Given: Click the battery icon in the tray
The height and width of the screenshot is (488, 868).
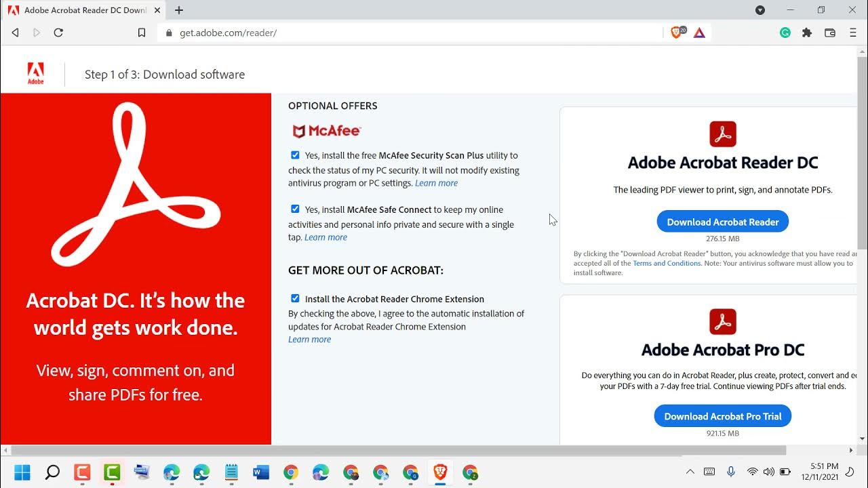Looking at the screenshot, I should coord(785,472).
